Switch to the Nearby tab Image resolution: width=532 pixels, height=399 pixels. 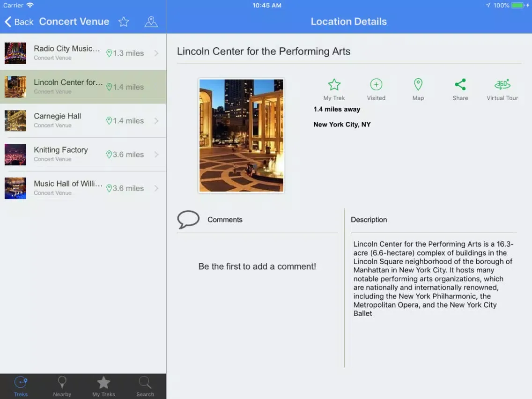(x=62, y=386)
